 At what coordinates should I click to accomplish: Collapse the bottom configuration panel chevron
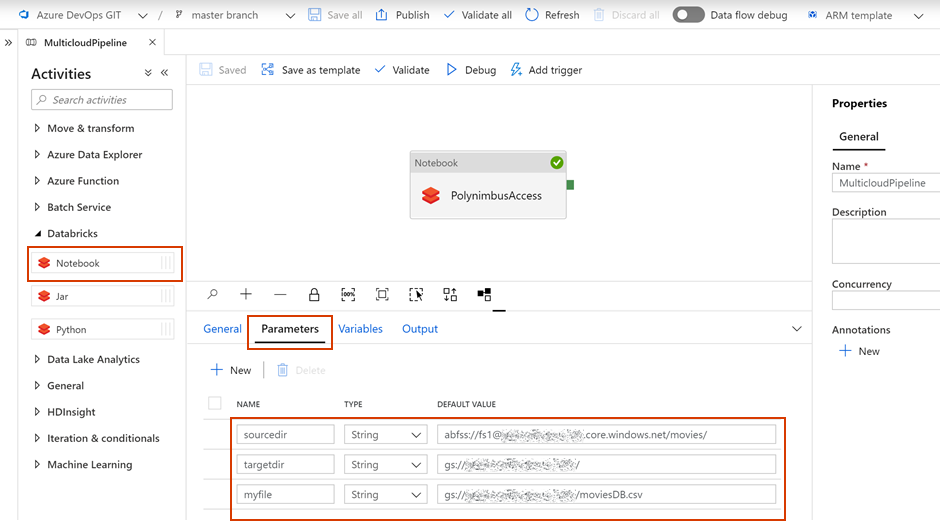pos(797,329)
